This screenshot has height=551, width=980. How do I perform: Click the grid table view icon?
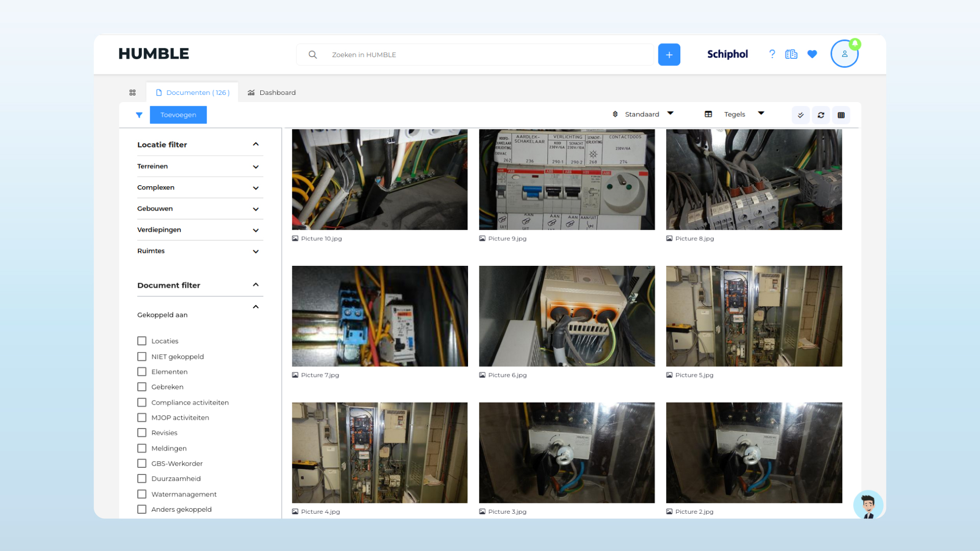[841, 115]
